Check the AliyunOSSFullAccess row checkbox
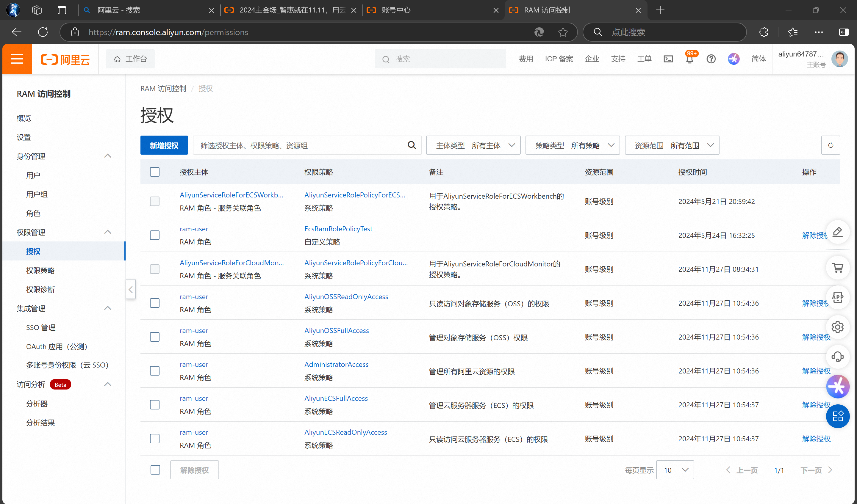 click(x=155, y=337)
